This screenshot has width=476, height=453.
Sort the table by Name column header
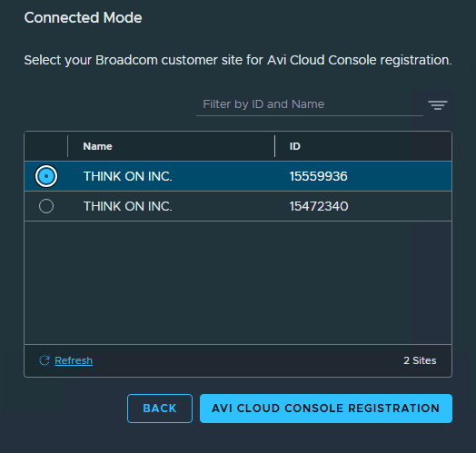point(98,146)
